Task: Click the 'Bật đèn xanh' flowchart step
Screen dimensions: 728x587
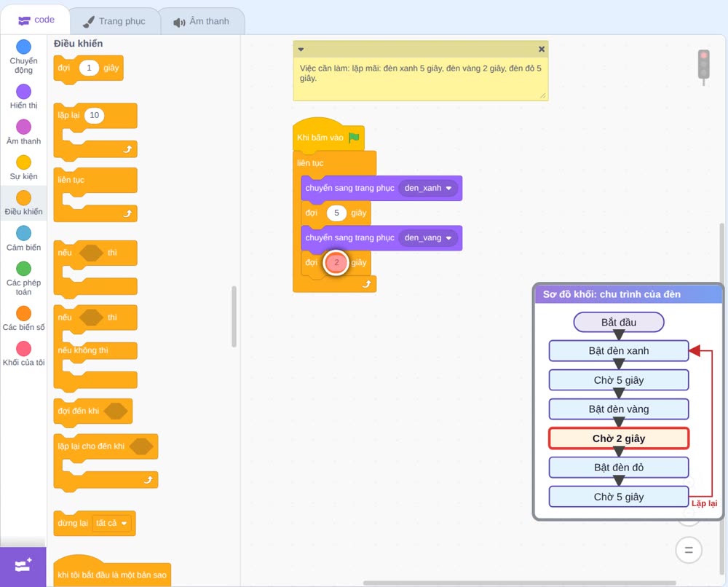Action: tap(619, 350)
